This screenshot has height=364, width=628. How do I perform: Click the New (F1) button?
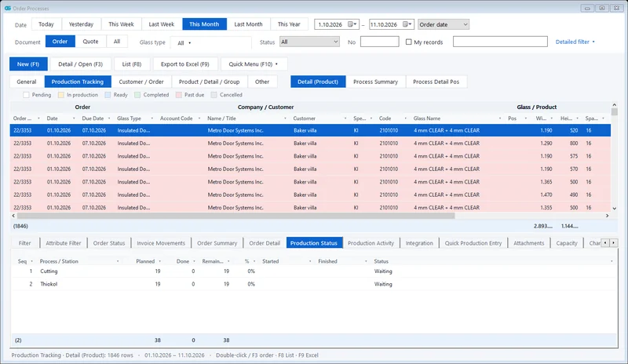click(x=28, y=64)
